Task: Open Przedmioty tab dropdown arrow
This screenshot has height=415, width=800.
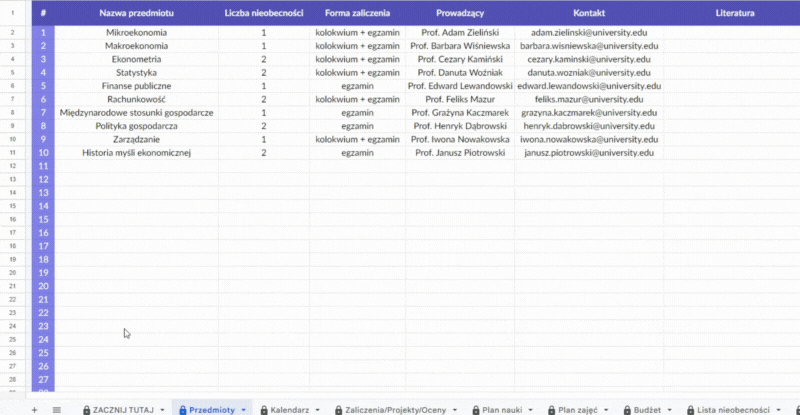Action: 243,410
